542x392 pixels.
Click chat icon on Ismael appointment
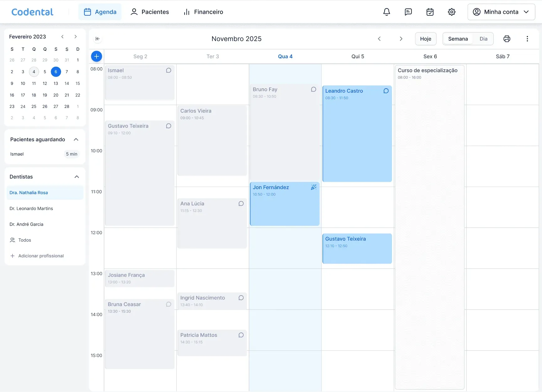tap(169, 70)
